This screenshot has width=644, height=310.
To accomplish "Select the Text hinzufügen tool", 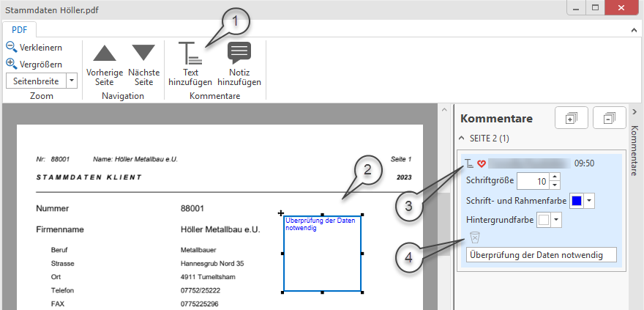I will click(x=190, y=64).
